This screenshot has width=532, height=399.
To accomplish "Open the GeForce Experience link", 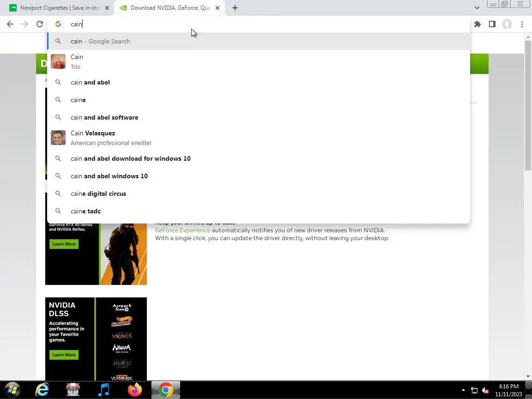I will click(182, 230).
